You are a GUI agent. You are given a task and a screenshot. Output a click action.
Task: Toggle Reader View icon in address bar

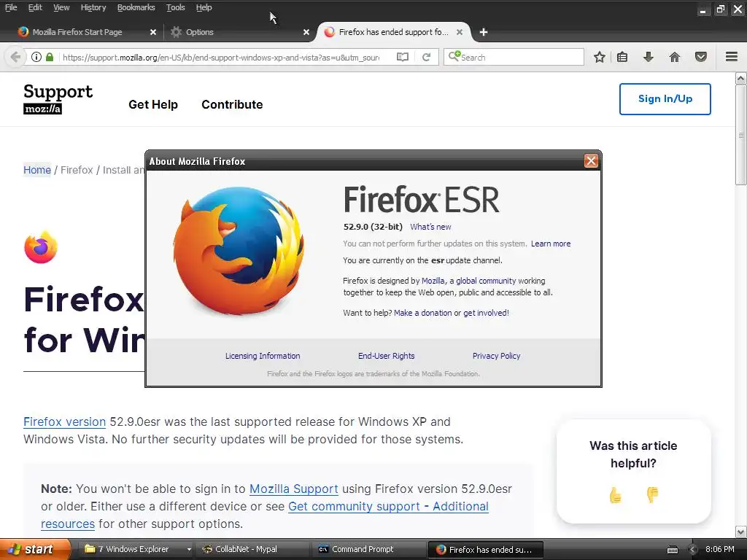click(x=403, y=57)
